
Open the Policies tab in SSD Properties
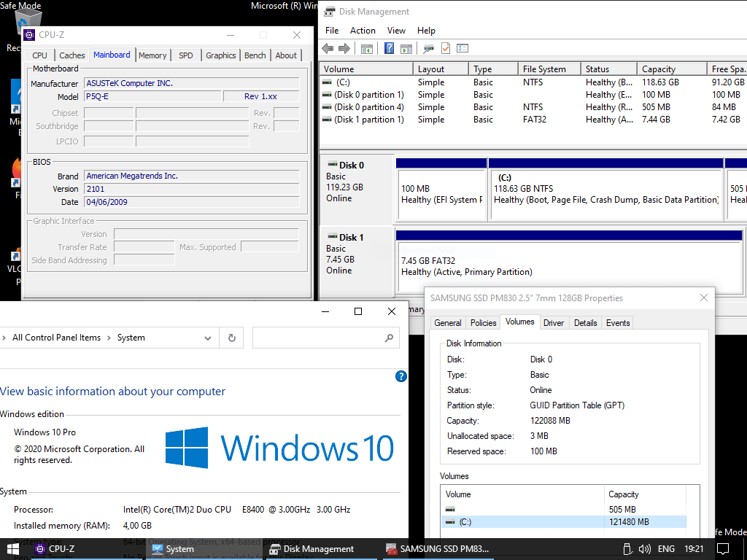[x=483, y=323]
